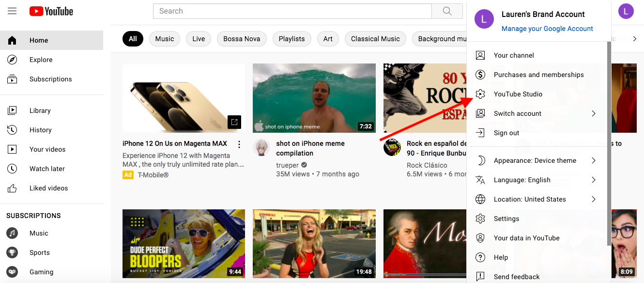Open the golden iPhone 12 ad thumbnail
This screenshot has width=644, height=283.
(x=184, y=98)
